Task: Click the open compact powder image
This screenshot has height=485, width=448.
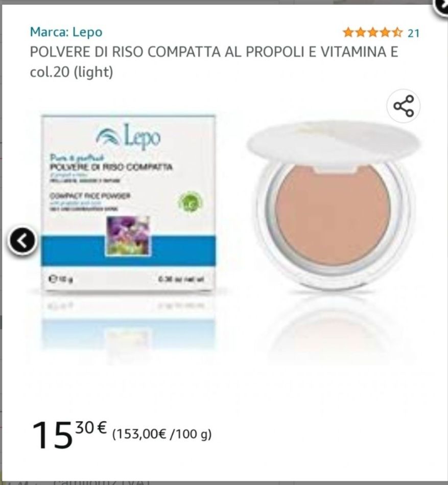Action: click(x=334, y=204)
